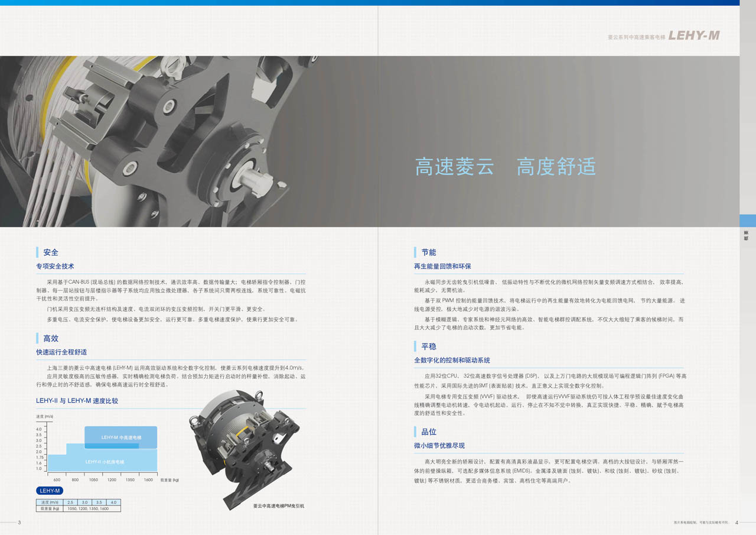
Task: Click the paragraph starting 应用灵敏度极高的压敏传感器
Action: pyautogui.click(x=171, y=380)
